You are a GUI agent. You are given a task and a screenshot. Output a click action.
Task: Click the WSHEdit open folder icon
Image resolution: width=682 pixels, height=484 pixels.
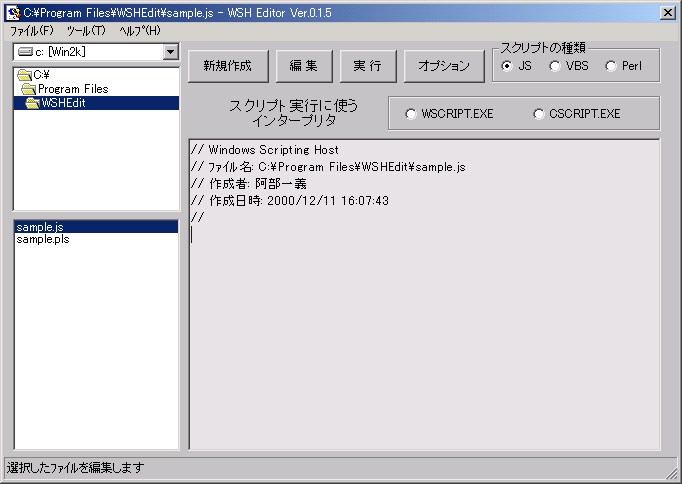(x=33, y=103)
